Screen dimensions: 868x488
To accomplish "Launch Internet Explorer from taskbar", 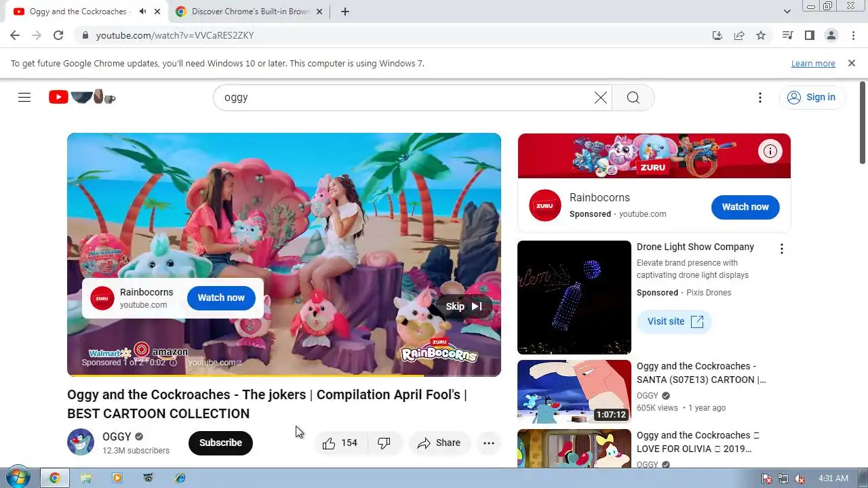I will (180, 478).
